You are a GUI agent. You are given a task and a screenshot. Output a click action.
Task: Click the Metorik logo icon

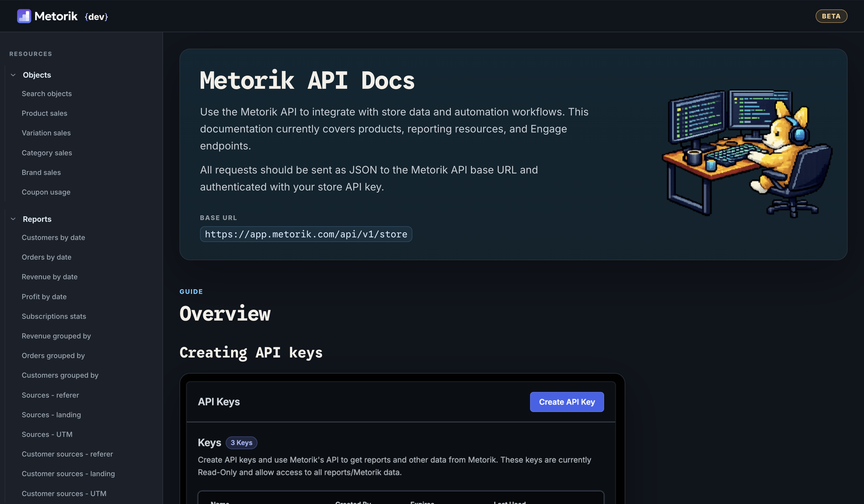click(x=24, y=16)
